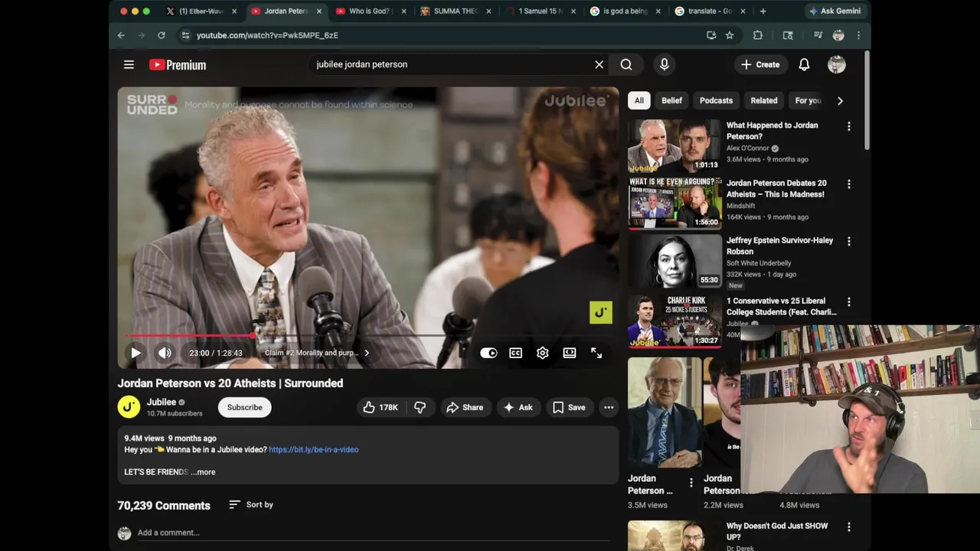Switch to the 'is god a being' tab

(x=624, y=11)
